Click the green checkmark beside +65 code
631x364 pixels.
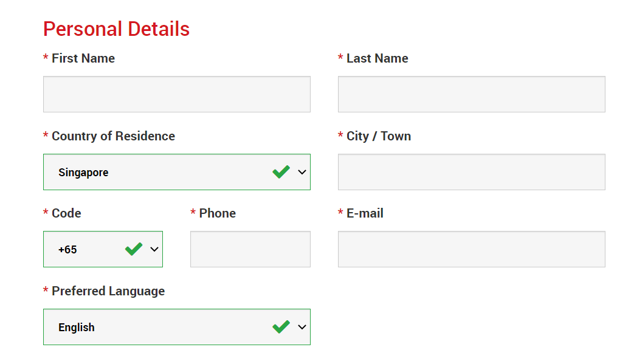pos(134,249)
